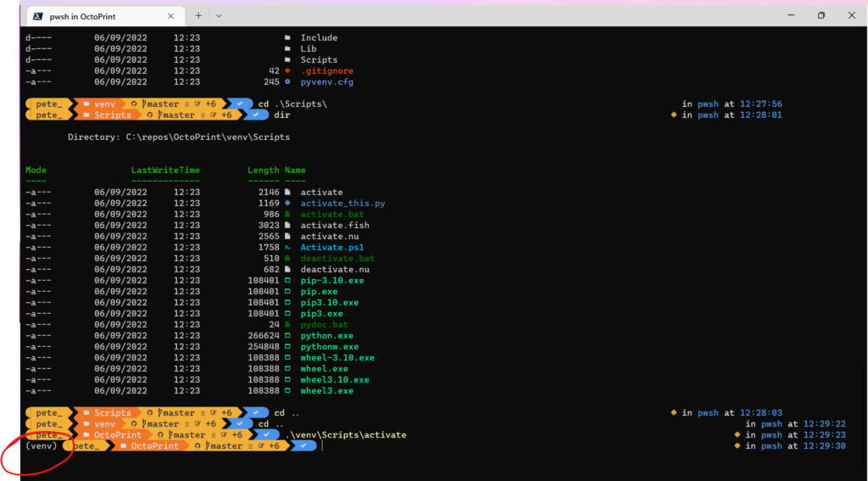Click the folder icon next to Scripts directory

287,60
